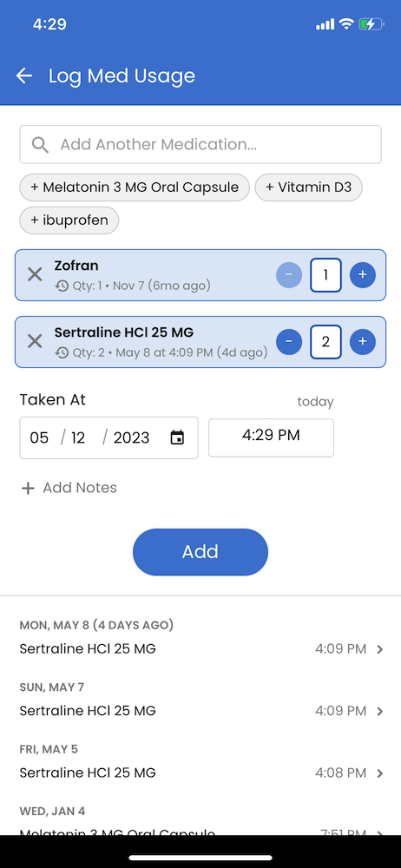Viewport: 401px width, 868px height.
Task: Open Fri, May 5 Sertraline entry
Action: tap(200, 773)
